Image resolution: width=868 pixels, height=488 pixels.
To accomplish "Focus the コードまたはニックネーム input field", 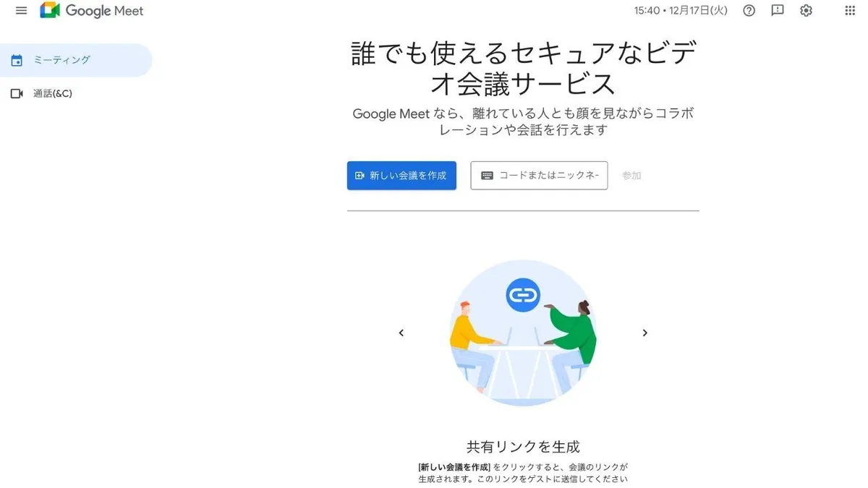I will 539,176.
